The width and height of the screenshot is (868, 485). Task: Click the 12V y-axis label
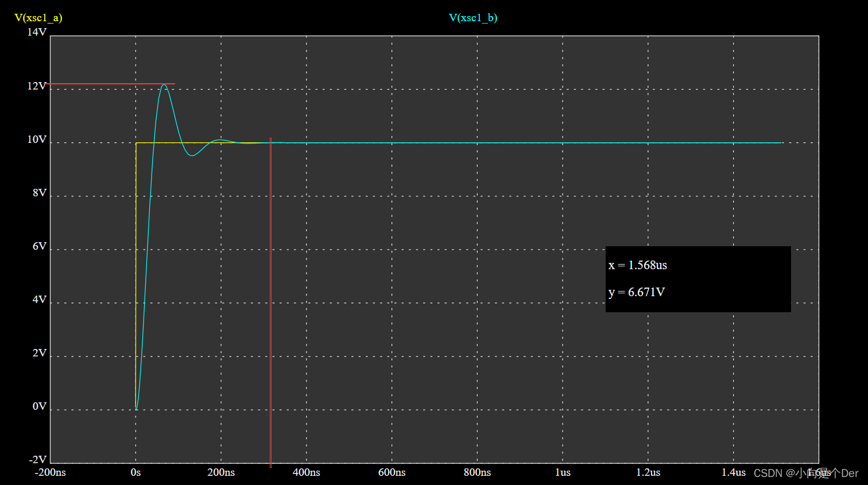tap(37, 86)
